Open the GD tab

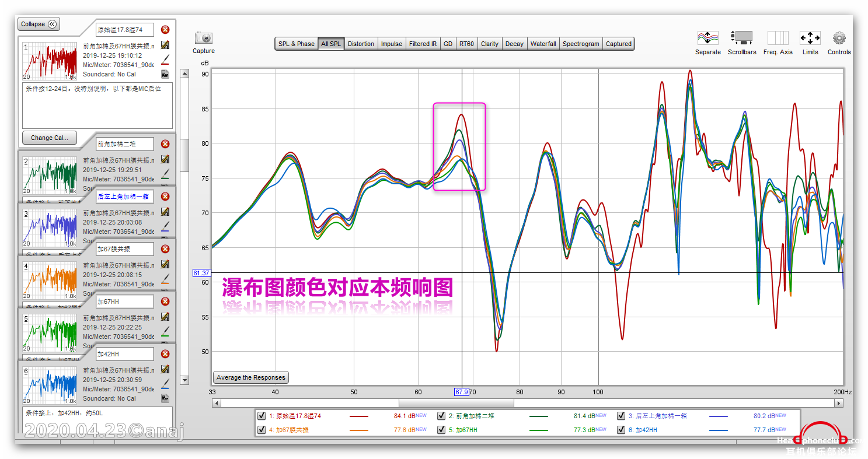[x=448, y=44]
